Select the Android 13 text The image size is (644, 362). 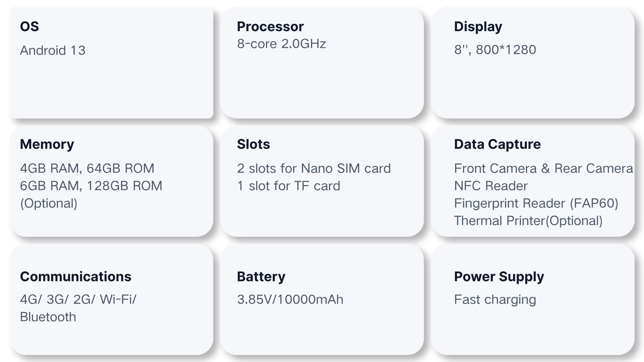pos(53,50)
